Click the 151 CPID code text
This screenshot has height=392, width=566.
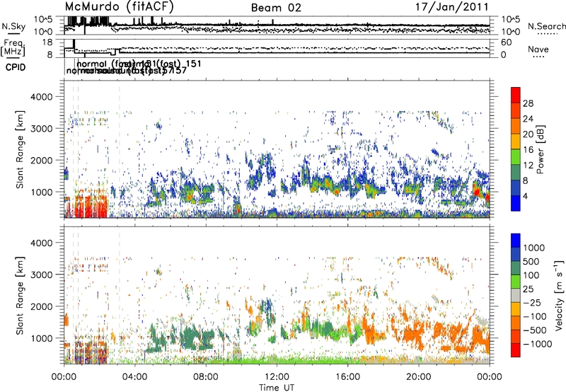[x=193, y=64]
